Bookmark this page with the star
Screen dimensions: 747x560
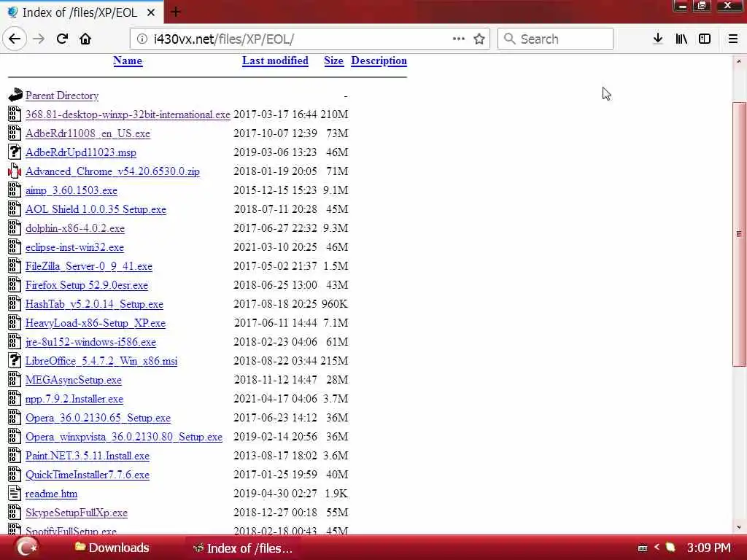tap(479, 39)
